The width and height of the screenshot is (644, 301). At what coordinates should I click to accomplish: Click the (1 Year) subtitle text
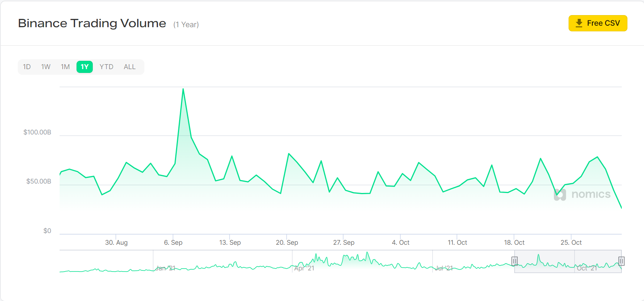(x=186, y=25)
